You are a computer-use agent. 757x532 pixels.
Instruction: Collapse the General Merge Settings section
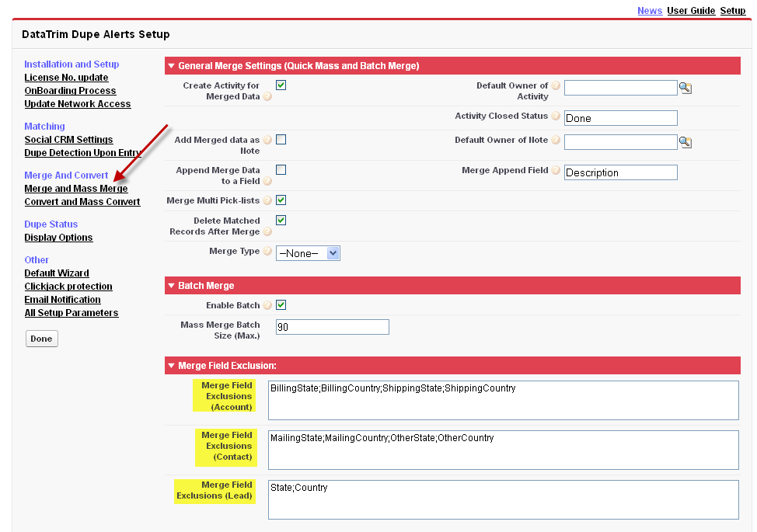(x=172, y=65)
